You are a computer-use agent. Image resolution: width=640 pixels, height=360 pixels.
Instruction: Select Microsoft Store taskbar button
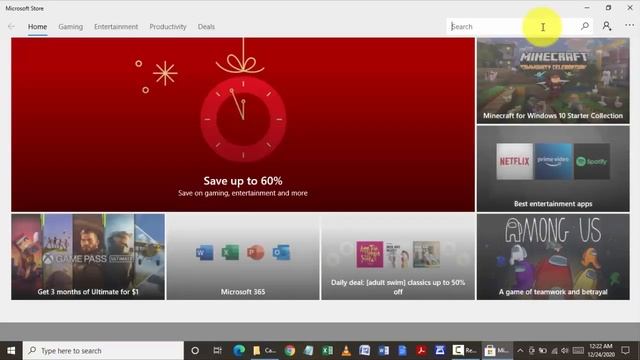click(x=496, y=351)
